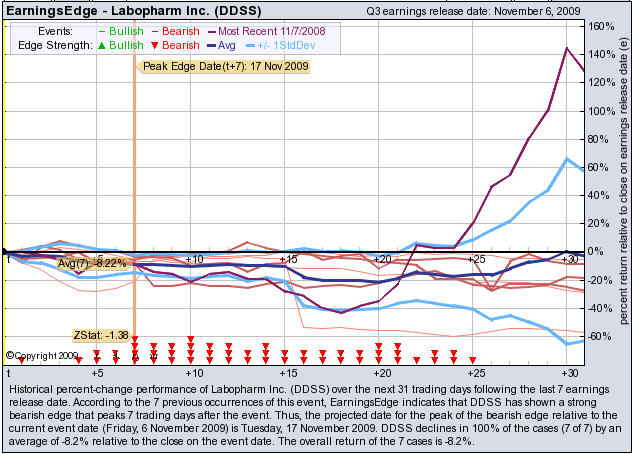
Task: Click the +25 marker on the x-axis
Action: [475, 259]
